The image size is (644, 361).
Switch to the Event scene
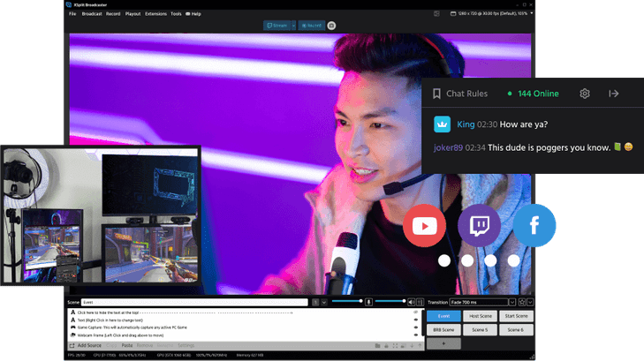(x=443, y=316)
